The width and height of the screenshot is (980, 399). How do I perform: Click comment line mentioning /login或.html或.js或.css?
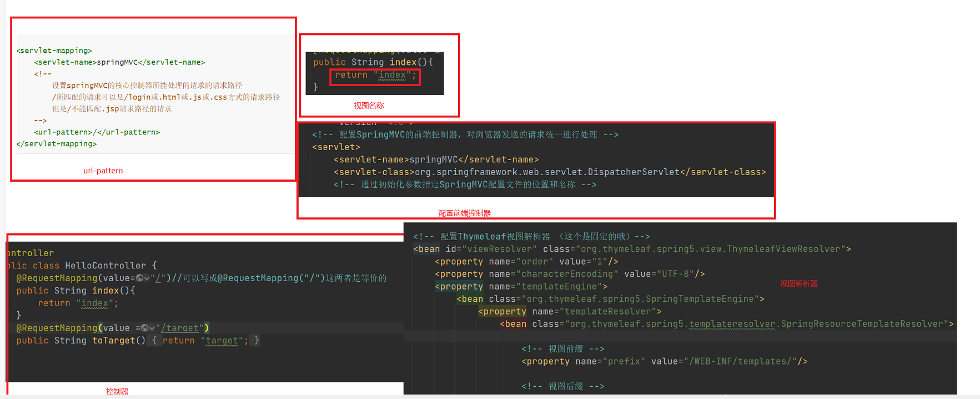(166, 97)
